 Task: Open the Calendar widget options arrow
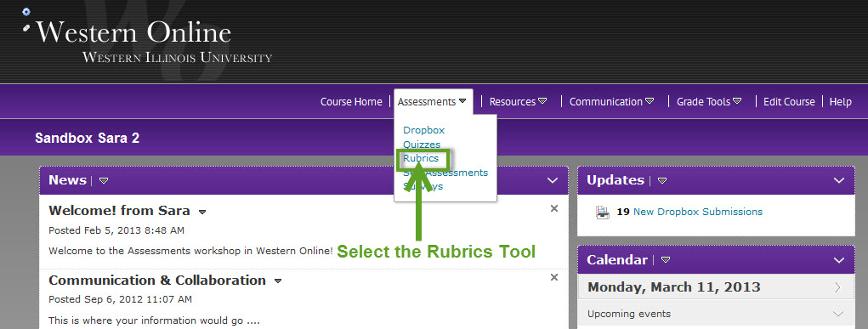coord(666,260)
